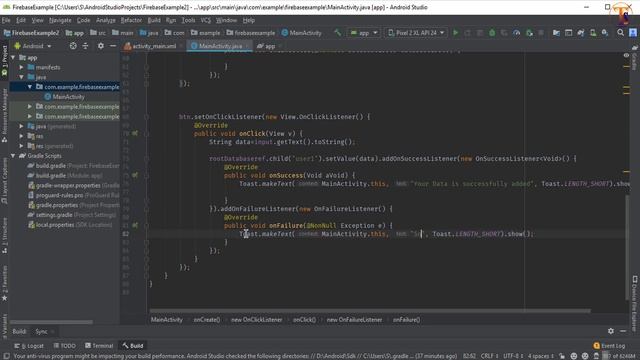Click the Run with Coverage icon

[504, 33]
